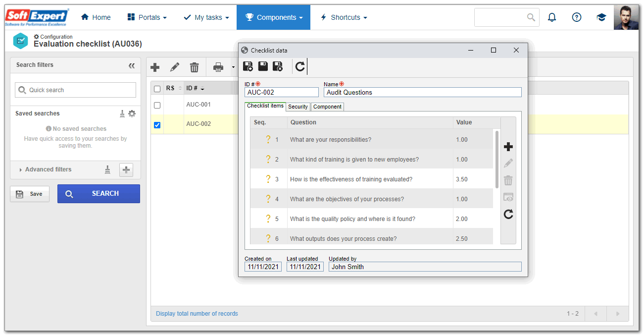
Task: Go to next page of records
Action: [x=617, y=314]
